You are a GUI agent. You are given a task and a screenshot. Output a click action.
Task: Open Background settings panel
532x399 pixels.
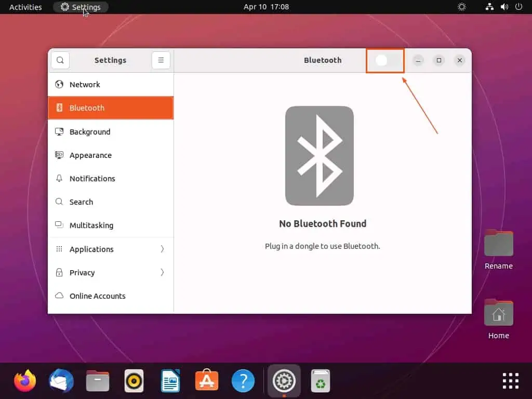(x=90, y=132)
